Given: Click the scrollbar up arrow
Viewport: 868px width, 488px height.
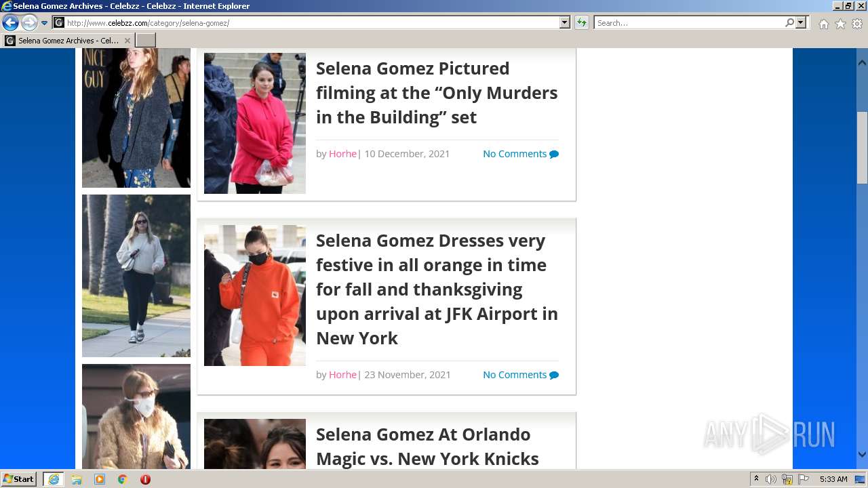Looking at the screenshot, I should pos(862,62).
